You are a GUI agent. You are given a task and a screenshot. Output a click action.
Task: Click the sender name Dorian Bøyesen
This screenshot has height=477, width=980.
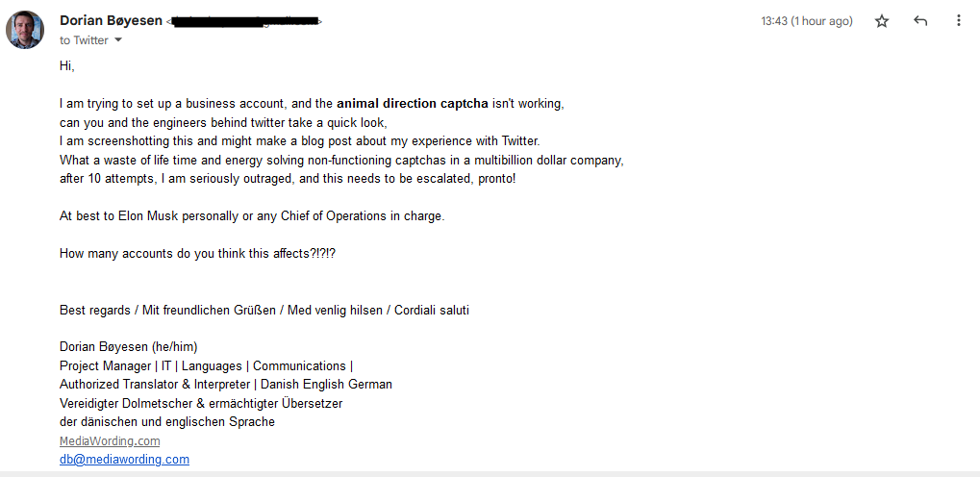coord(112,20)
